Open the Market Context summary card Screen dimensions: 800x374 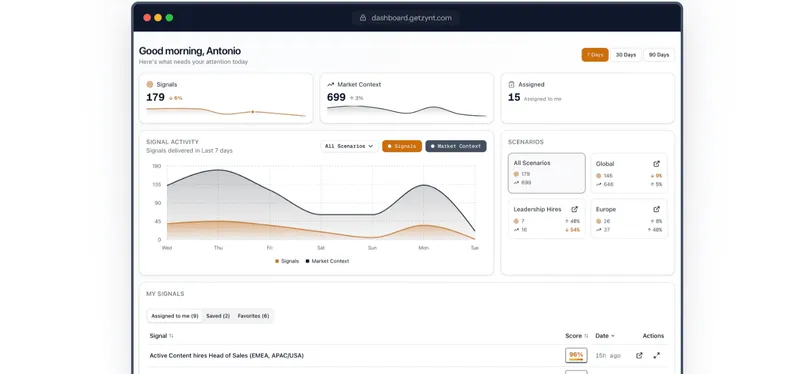click(x=407, y=98)
